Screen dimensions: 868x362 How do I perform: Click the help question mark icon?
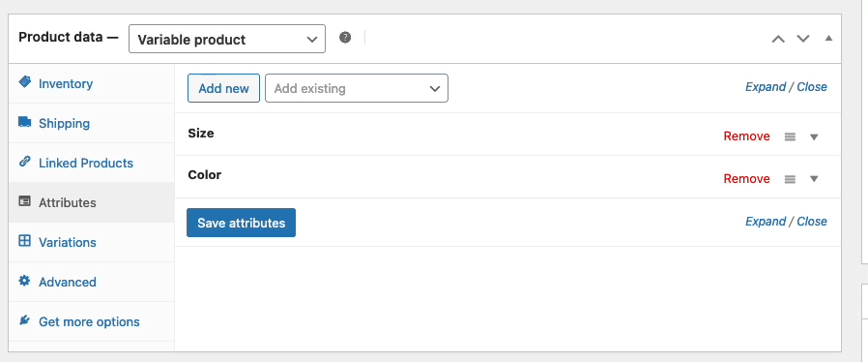click(345, 38)
